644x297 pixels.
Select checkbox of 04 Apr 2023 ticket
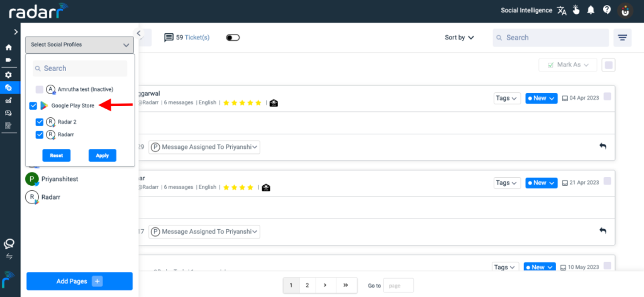point(608,97)
